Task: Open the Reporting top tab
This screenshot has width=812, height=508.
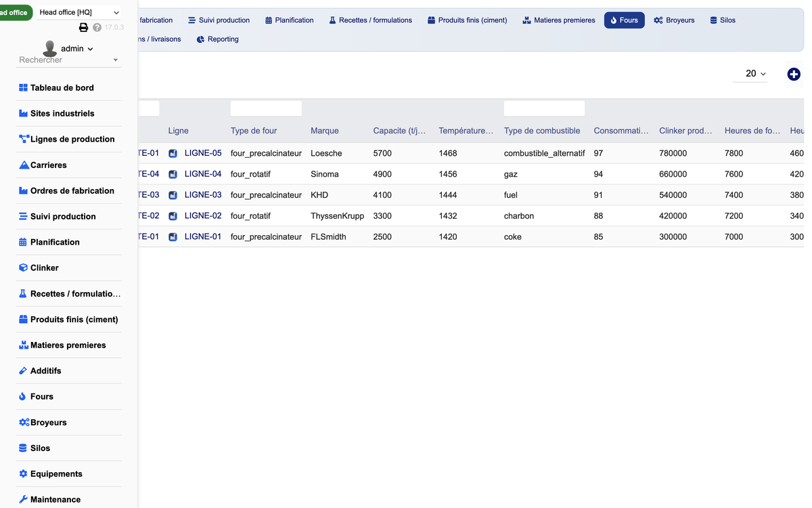Action: pos(217,39)
